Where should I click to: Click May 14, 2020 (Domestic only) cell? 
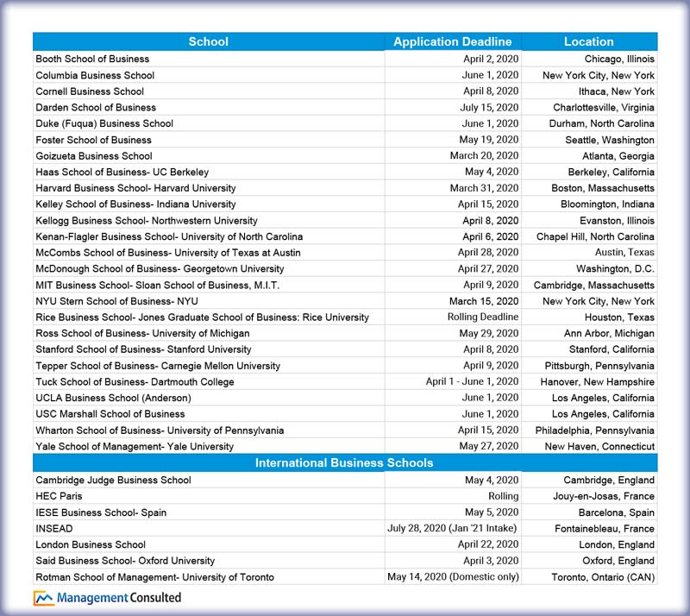[x=454, y=577]
